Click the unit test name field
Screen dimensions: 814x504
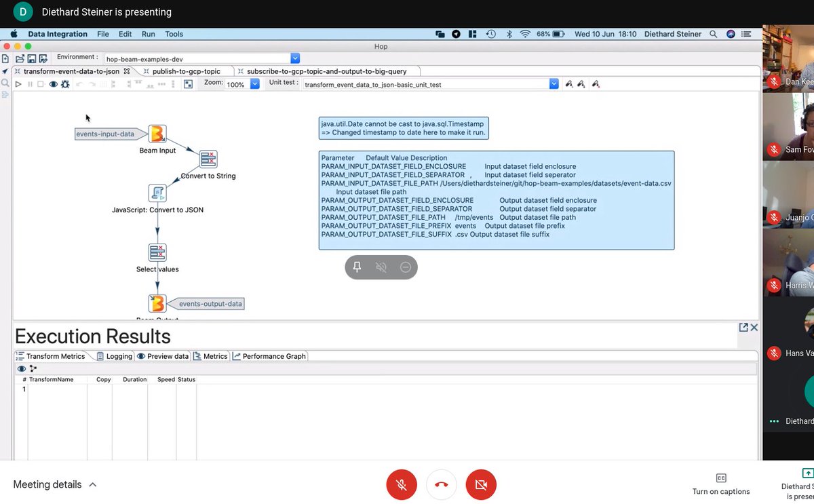point(425,85)
